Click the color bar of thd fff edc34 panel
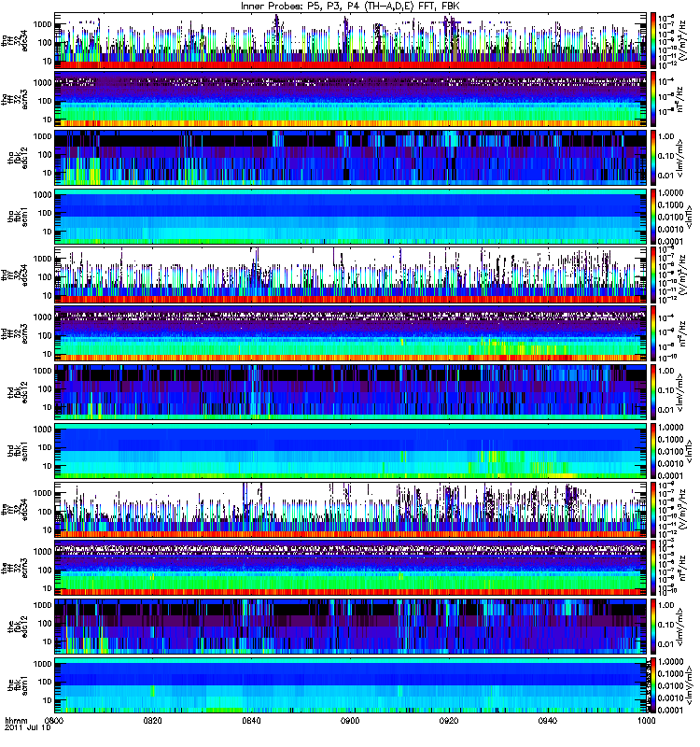This screenshot has height=747, width=700. tap(653, 275)
